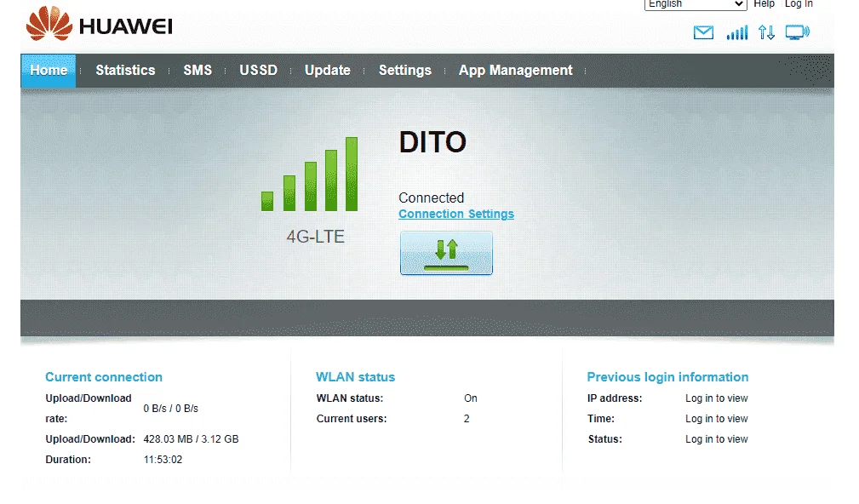The image size is (859, 504).
Task: Open the SMS messages envelope icon
Action: point(703,33)
